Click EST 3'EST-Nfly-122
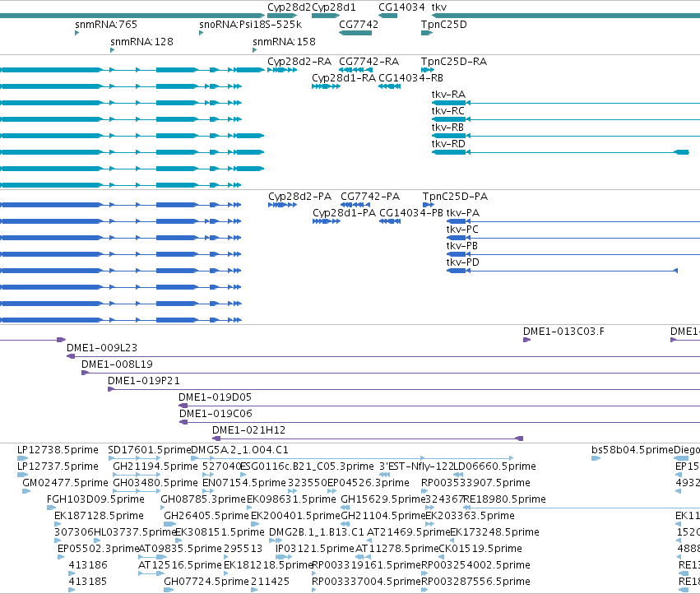This screenshot has height=594, width=700. click(x=384, y=475)
